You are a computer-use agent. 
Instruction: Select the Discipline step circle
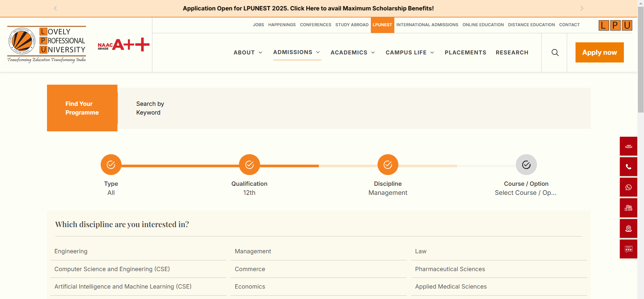(388, 165)
